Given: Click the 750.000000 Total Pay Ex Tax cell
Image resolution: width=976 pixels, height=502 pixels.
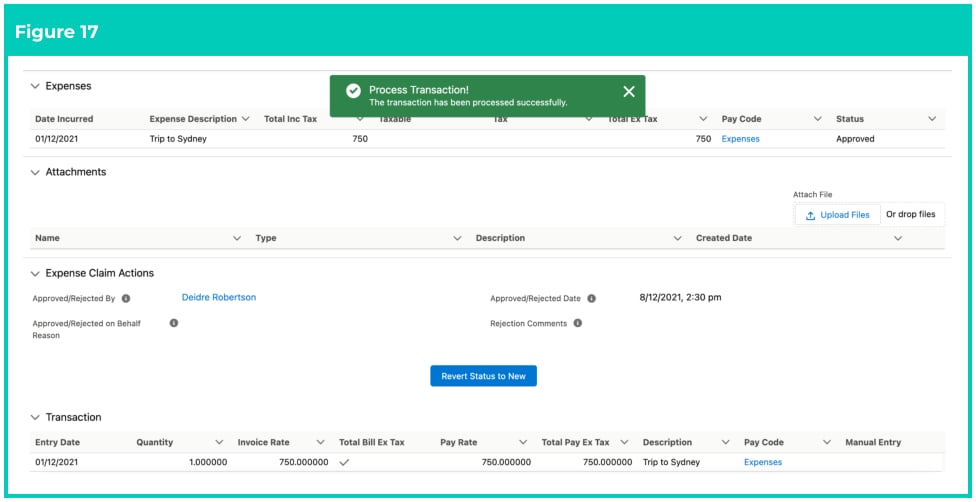Looking at the screenshot, I should click(x=608, y=463).
